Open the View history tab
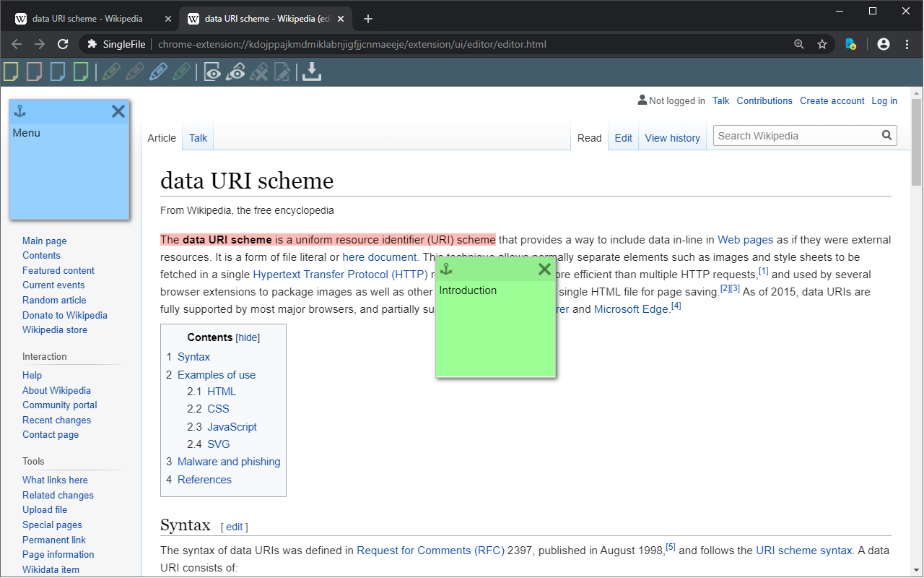Image resolution: width=924 pixels, height=578 pixels. 672,137
